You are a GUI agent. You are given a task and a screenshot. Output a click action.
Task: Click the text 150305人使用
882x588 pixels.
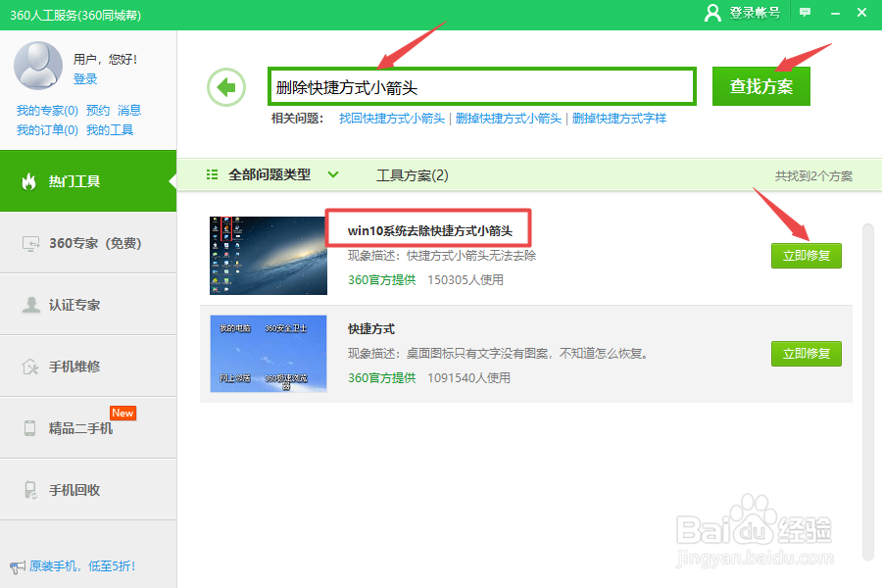coord(465,279)
